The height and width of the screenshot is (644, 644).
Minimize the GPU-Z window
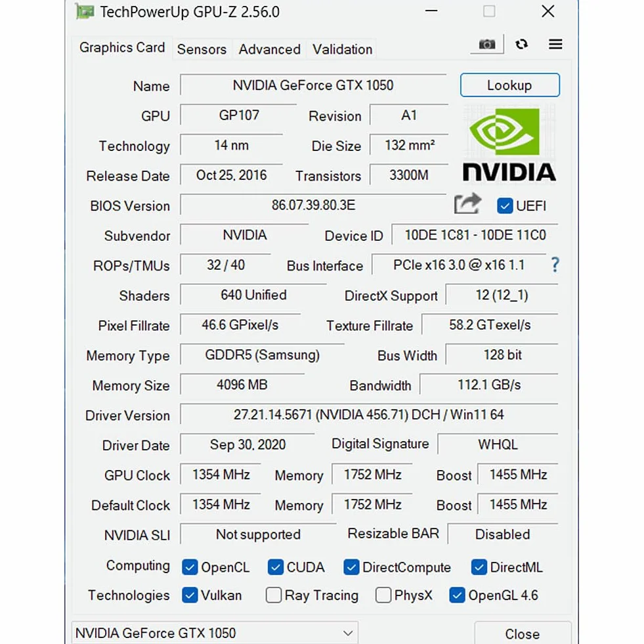pyautogui.click(x=431, y=11)
